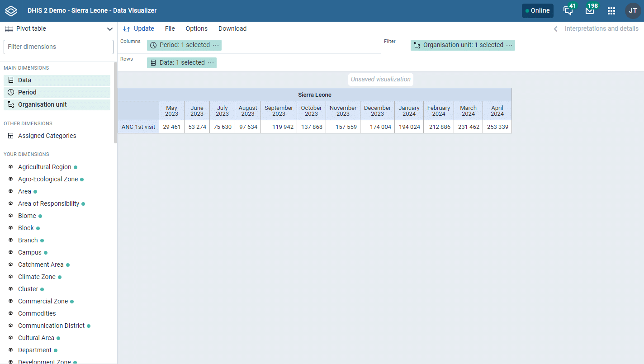Open the Download menu
644x364 pixels.
pyautogui.click(x=232, y=28)
